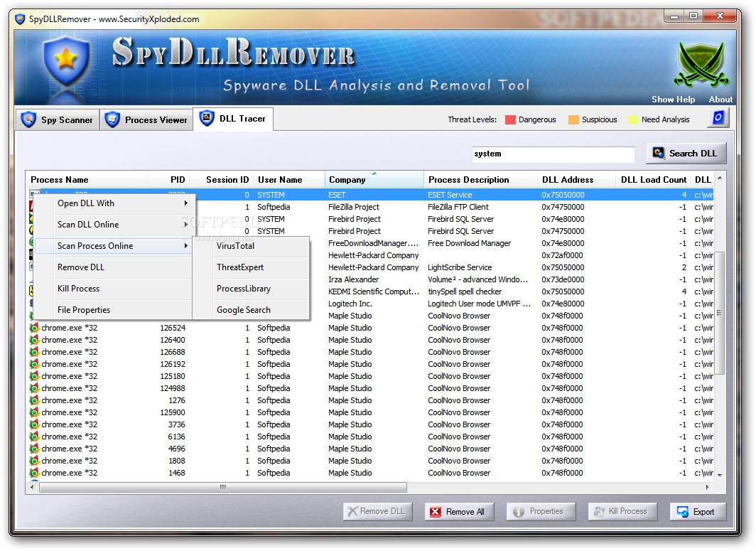Viewport: 756px width, 551px height.
Task: Click the Search DLL button
Action: 686,154
